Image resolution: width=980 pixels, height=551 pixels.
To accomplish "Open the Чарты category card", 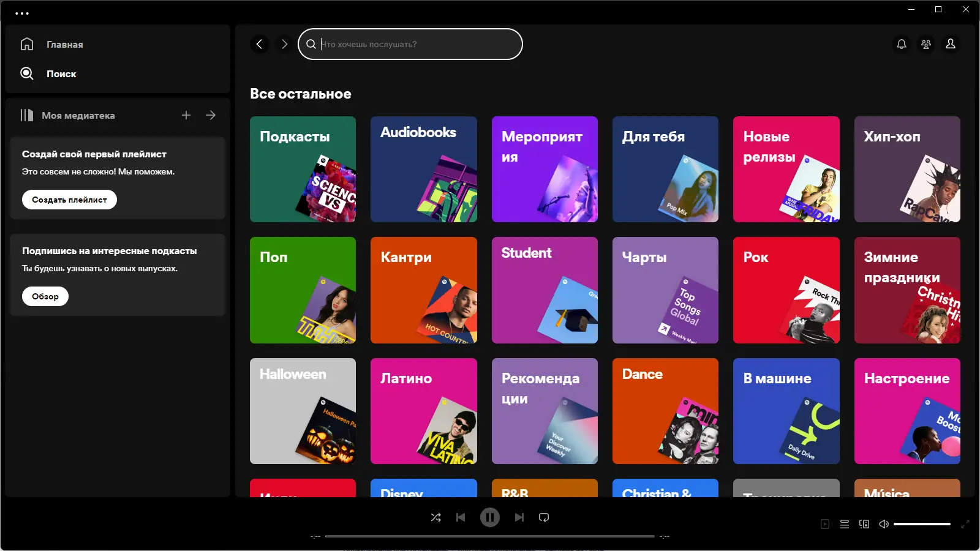I will pyautogui.click(x=665, y=290).
